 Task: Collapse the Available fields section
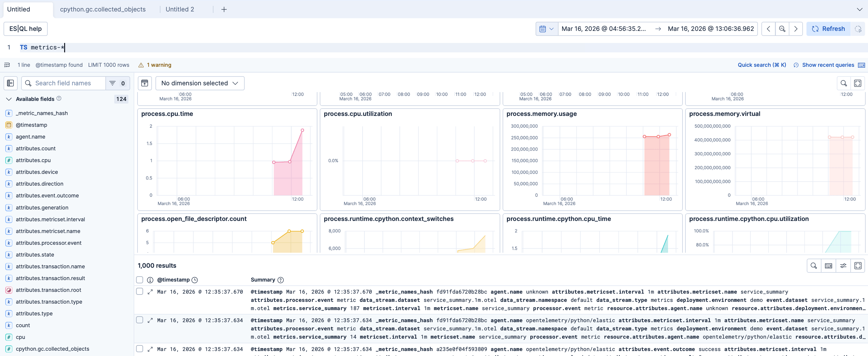(x=9, y=99)
